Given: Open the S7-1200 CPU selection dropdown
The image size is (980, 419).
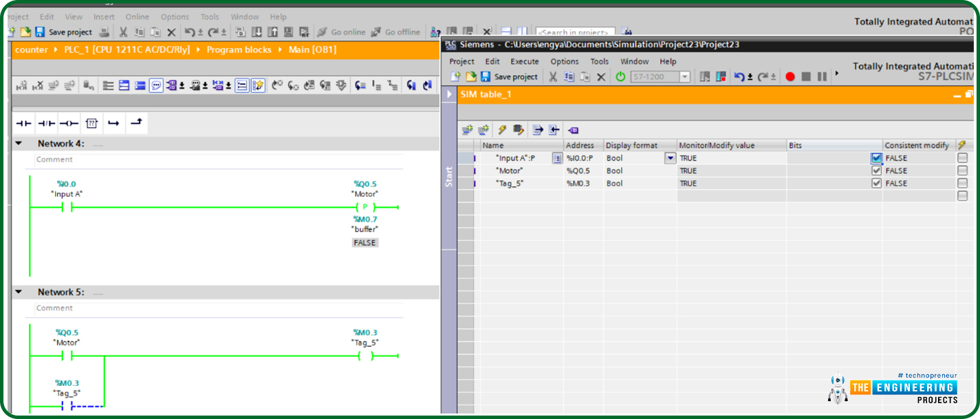Looking at the screenshot, I should pyautogui.click(x=685, y=77).
